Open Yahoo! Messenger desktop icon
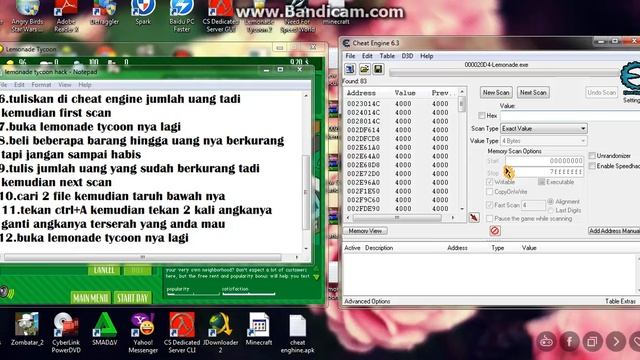 pos(143,333)
